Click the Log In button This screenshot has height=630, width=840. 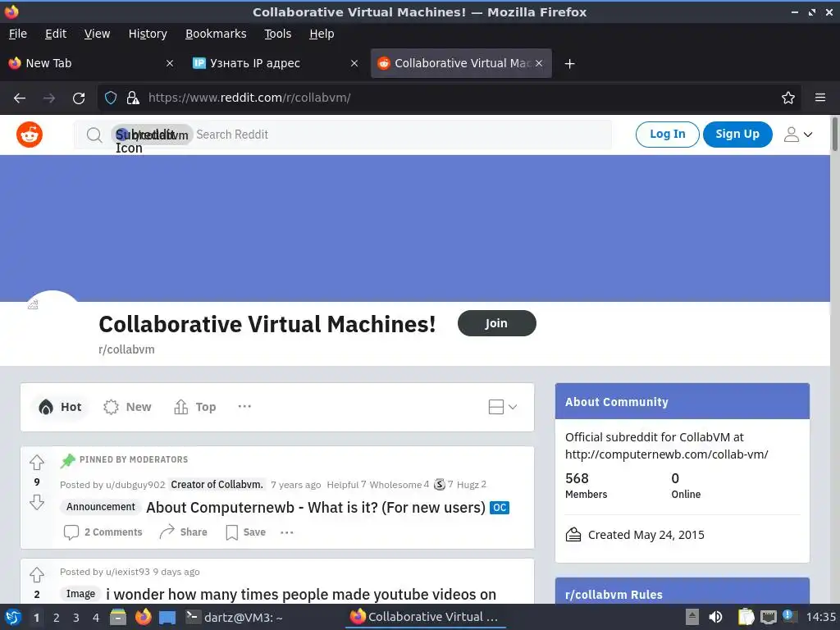667,134
